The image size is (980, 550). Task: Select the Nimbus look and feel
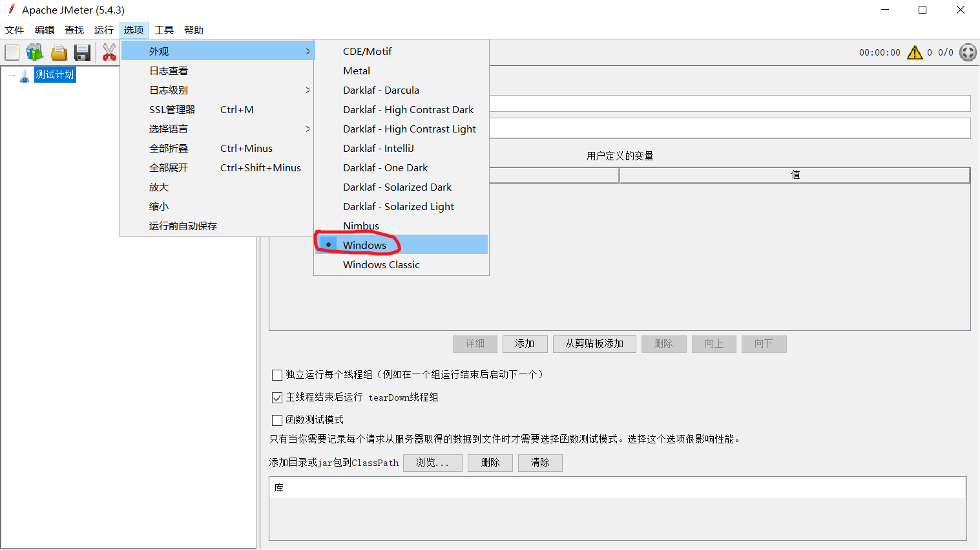click(x=401, y=226)
